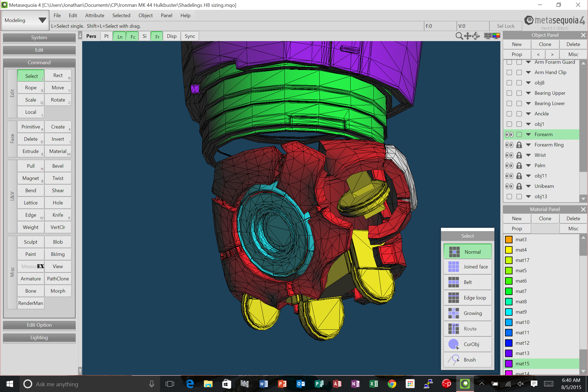Select the mat12 blue swatch
The height and width of the screenshot is (392, 588).
click(509, 343)
